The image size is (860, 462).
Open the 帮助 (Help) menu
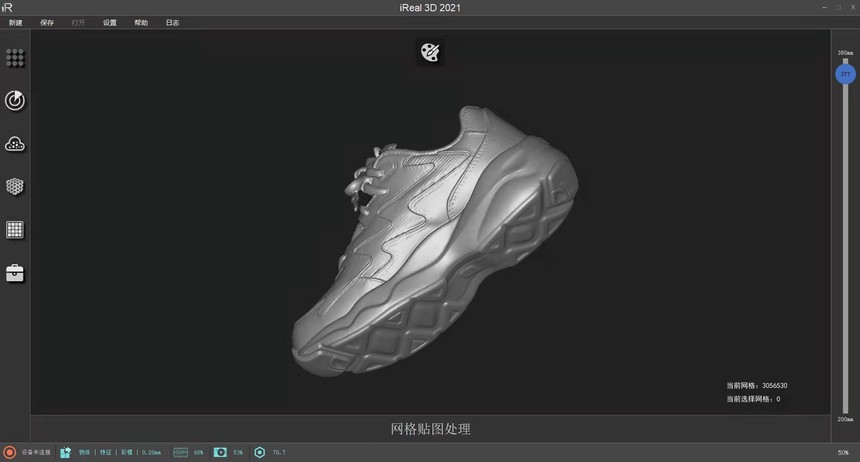point(141,22)
